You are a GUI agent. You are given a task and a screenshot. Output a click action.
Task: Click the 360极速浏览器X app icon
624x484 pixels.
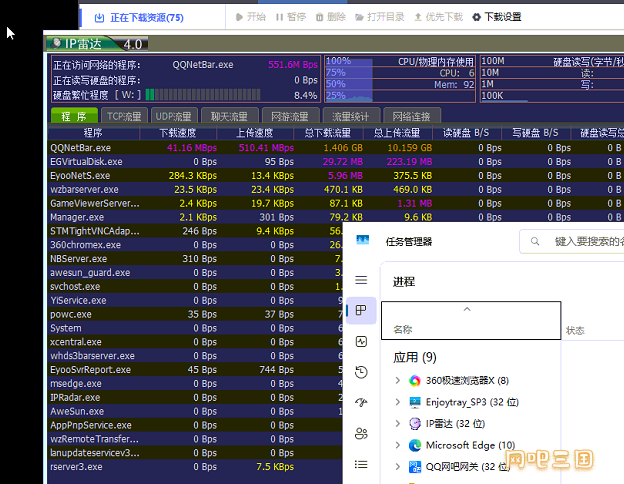[415, 381]
